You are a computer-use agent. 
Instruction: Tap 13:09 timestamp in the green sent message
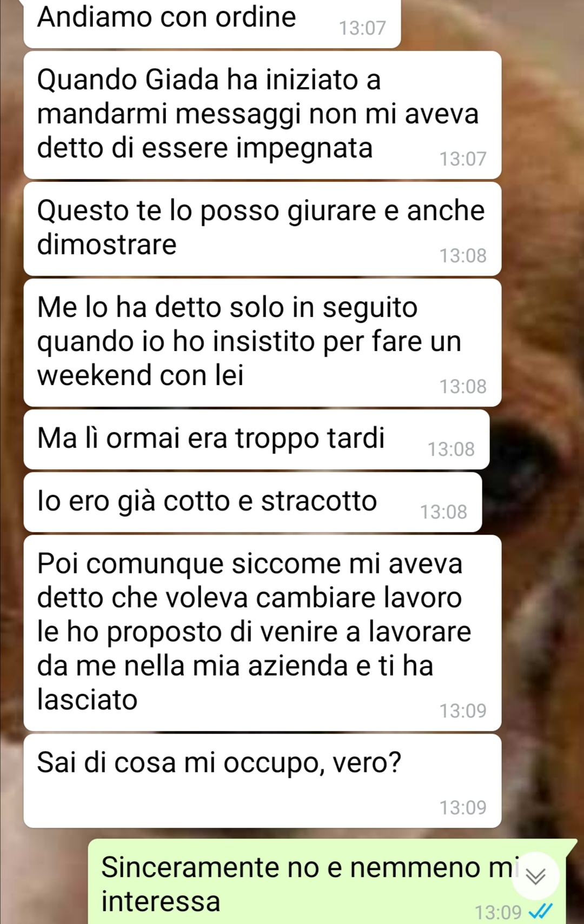coord(498,913)
